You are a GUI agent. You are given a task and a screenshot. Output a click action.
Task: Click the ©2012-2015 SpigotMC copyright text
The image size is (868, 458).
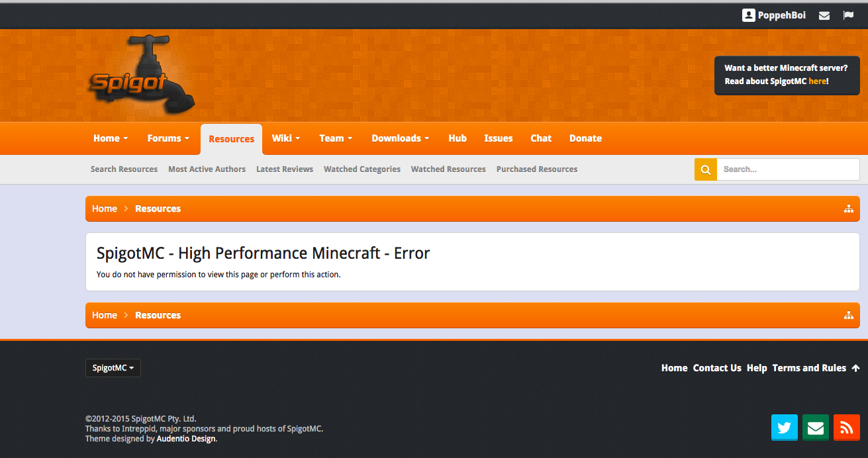click(141, 418)
